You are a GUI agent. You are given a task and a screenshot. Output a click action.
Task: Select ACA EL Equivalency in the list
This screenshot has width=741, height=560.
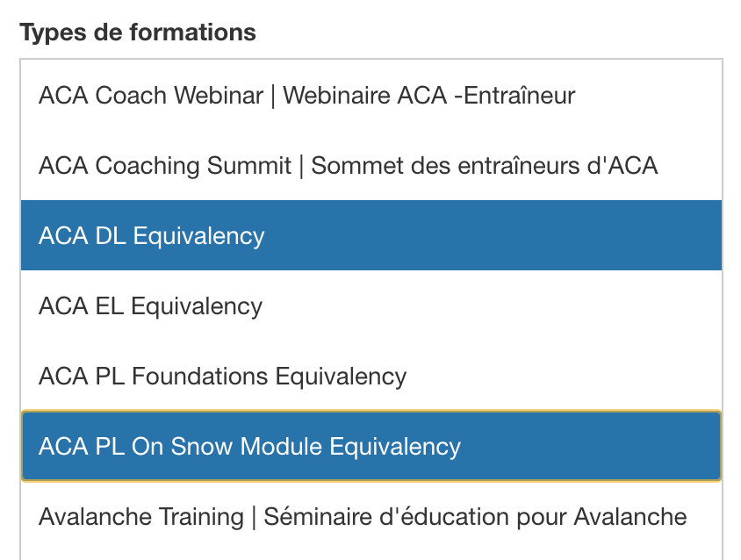(150, 305)
